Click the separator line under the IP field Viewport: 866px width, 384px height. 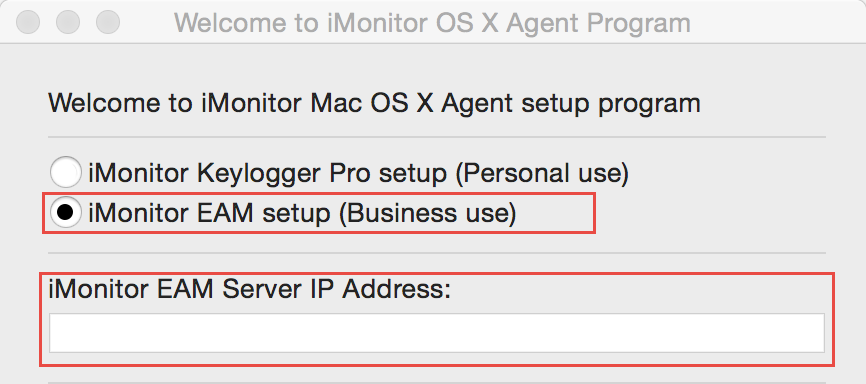437,382
